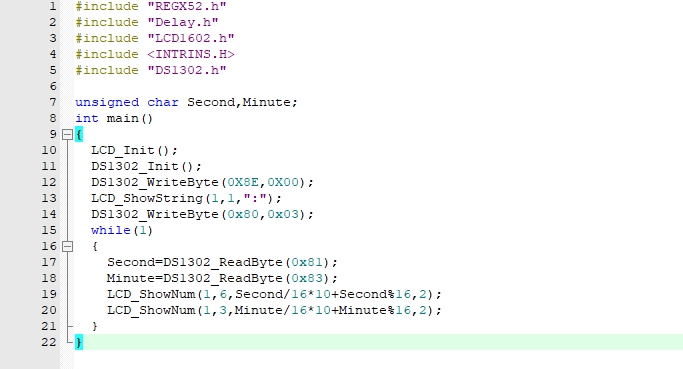Click the 0X8E argument in DS1302_WriteByte
The image size is (683, 369).
coord(243,182)
